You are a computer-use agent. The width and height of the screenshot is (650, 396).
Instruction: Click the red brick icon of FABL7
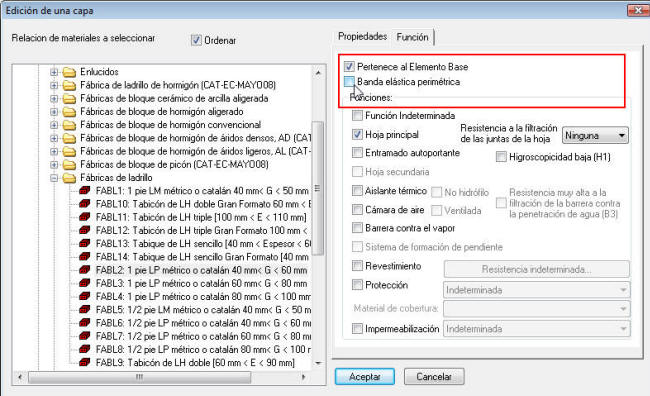click(85, 336)
